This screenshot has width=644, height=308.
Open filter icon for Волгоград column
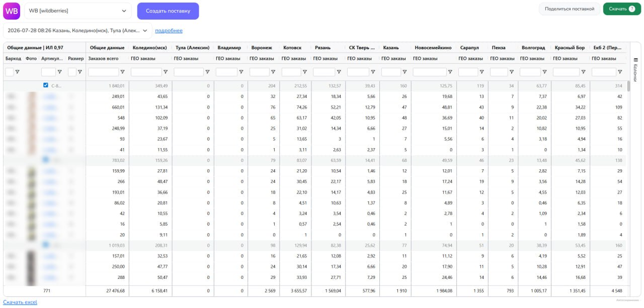click(x=544, y=72)
